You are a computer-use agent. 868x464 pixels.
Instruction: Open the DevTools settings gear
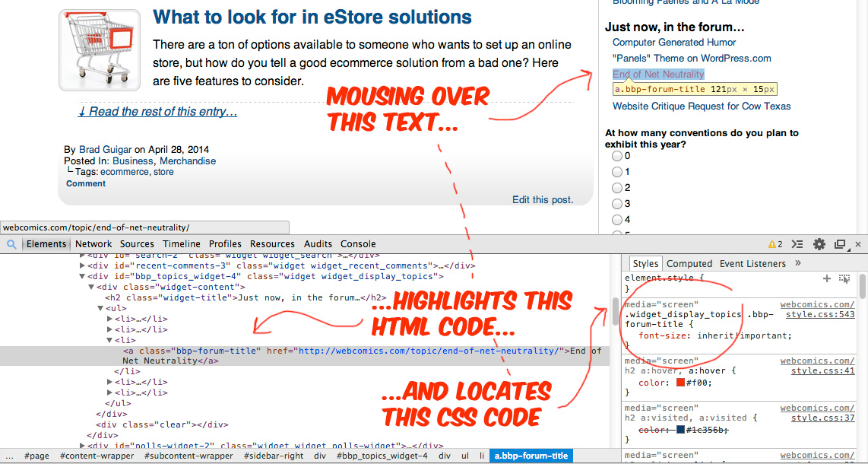[819, 244]
